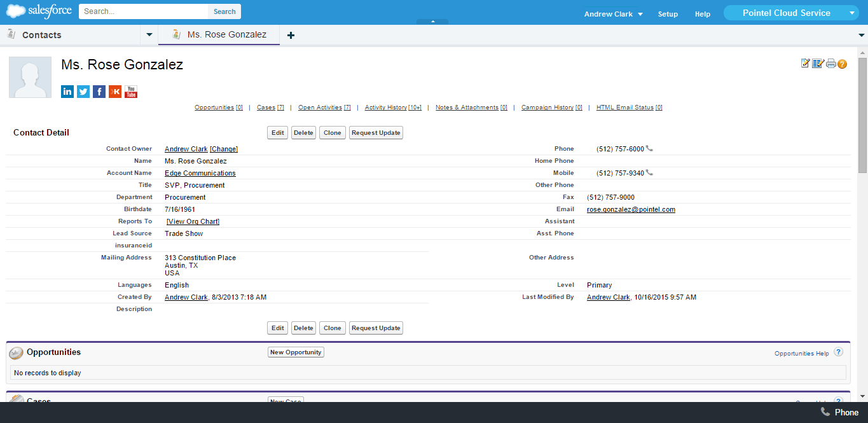
Task: Click the bottom Request Update button
Action: 376,328
